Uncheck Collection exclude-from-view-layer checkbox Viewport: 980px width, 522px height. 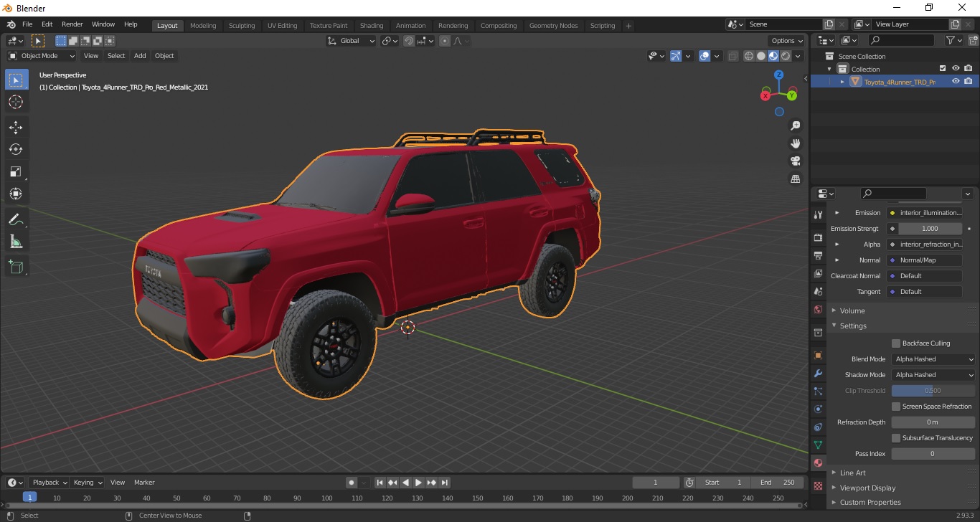[943, 69]
